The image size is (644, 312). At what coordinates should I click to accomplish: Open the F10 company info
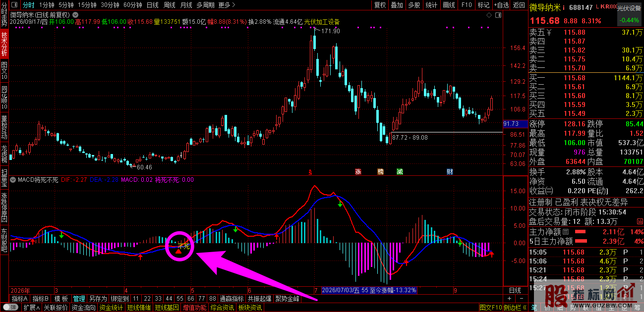click(x=466, y=5)
